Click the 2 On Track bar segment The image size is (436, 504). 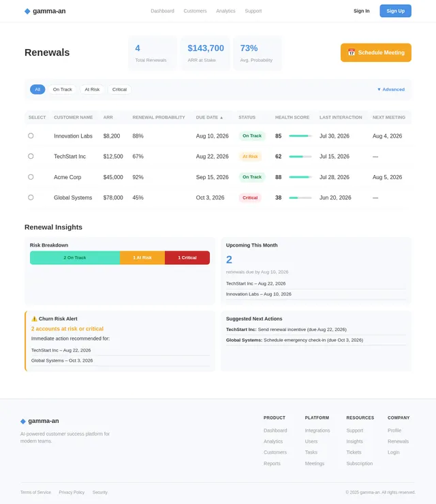point(75,257)
